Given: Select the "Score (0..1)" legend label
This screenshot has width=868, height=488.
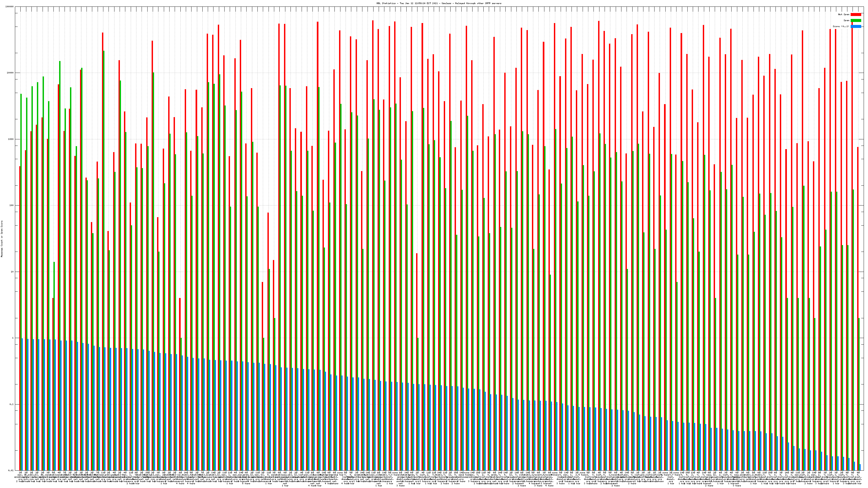Looking at the screenshot, I should tap(841, 26).
